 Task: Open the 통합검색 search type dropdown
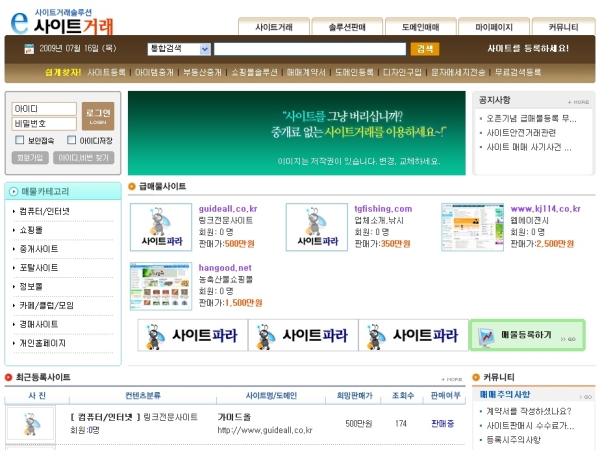(178, 48)
